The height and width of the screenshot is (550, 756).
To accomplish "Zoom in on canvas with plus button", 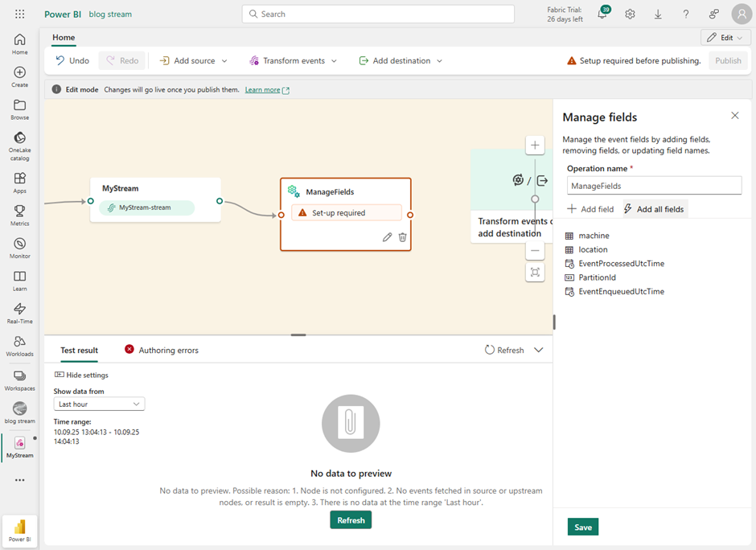I will click(x=534, y=146).
